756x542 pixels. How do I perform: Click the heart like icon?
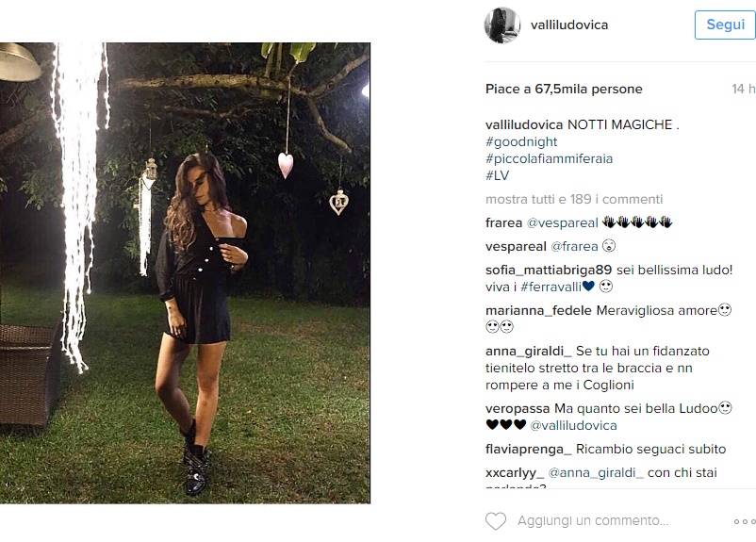click(x=496, y=521)
